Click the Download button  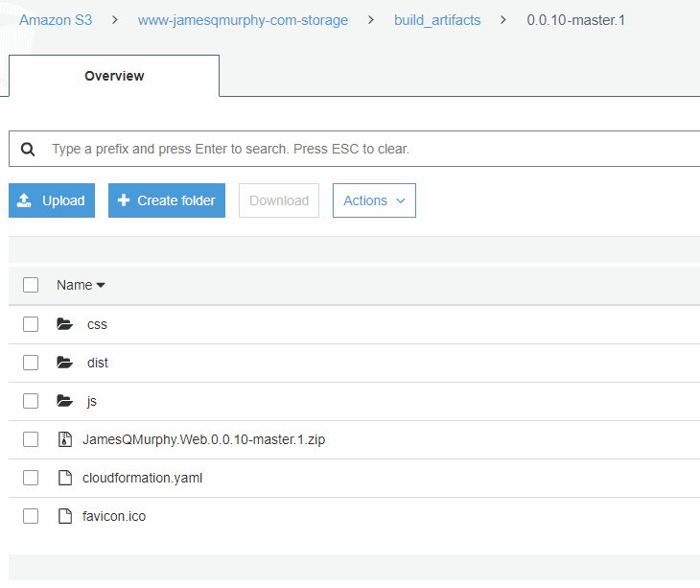click(x=279, y=200)
